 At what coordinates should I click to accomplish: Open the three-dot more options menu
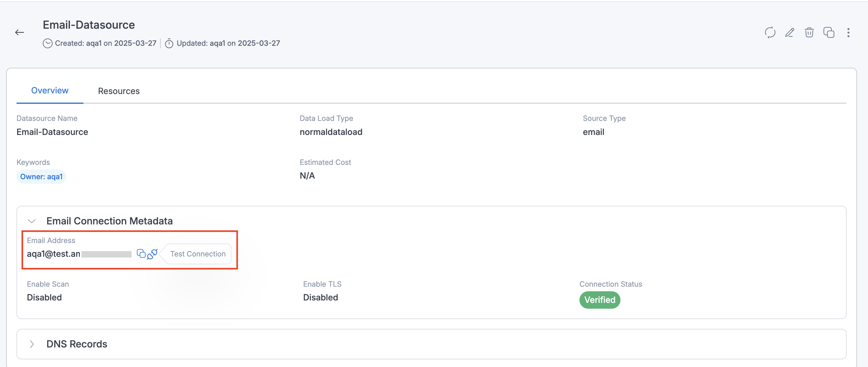coord(848,33)
